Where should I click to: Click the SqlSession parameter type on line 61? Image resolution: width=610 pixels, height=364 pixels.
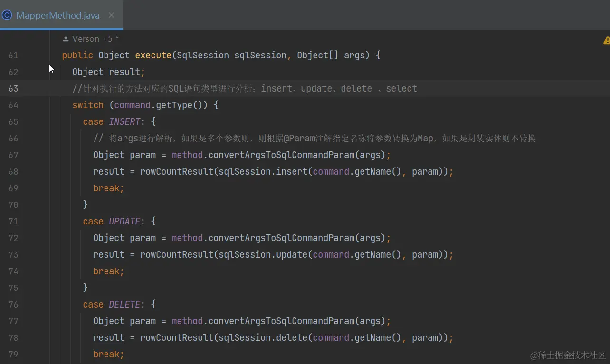pos(203,56)
